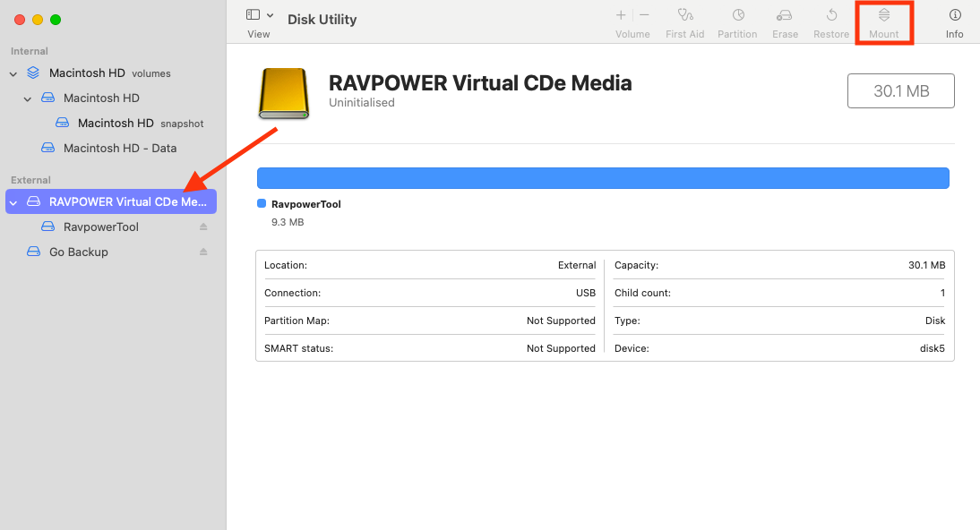The width and height of the screenshot is (980, 530).
Task: Open the Info inspector icon
Action: pyautogui.click(x=955, y=15)
